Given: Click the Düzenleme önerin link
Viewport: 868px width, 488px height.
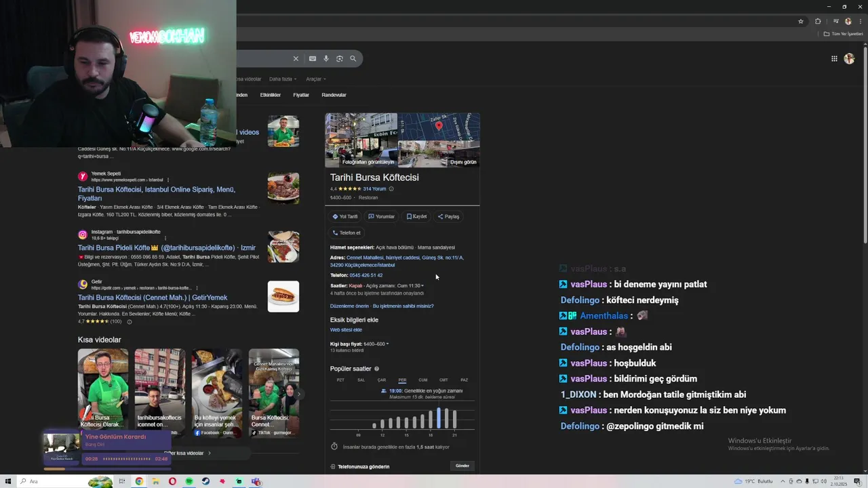Looking at the screenshot, I should point(349,306).
